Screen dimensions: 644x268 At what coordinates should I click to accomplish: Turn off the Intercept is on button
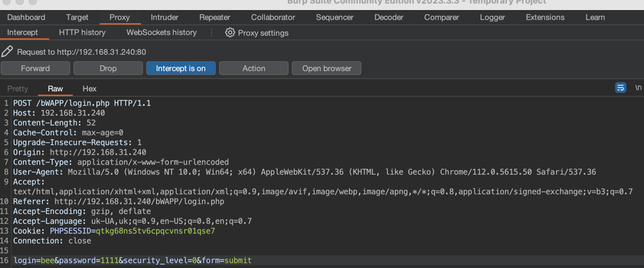(x=180, y=68)
